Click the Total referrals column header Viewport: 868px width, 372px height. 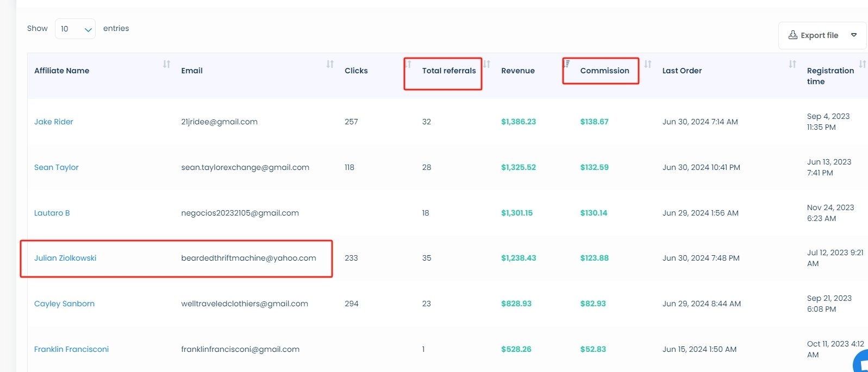click(x=448, y=71)
